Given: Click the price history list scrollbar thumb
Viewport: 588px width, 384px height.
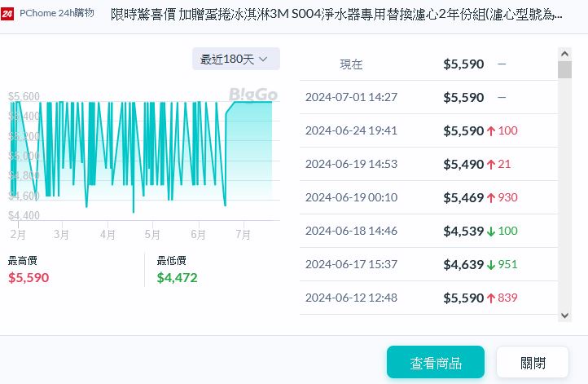Looking at the screenshot, I should tap(565, 68).
